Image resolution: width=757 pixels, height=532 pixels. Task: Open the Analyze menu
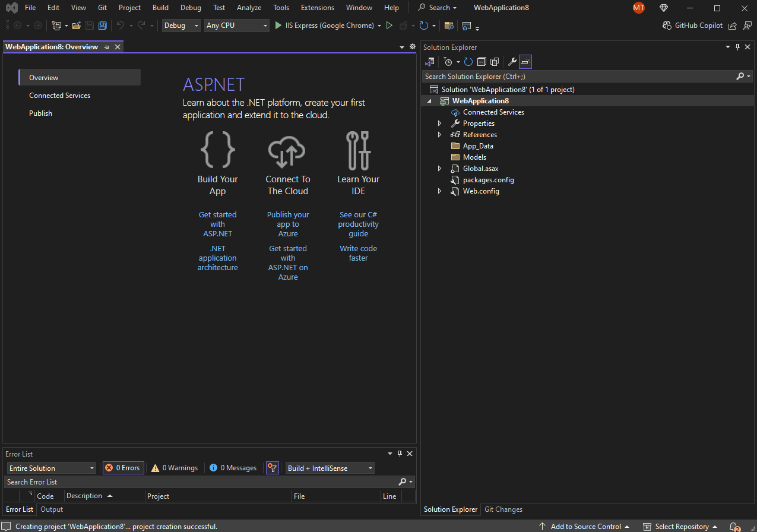pyautogui.click(x=249, y=8)
